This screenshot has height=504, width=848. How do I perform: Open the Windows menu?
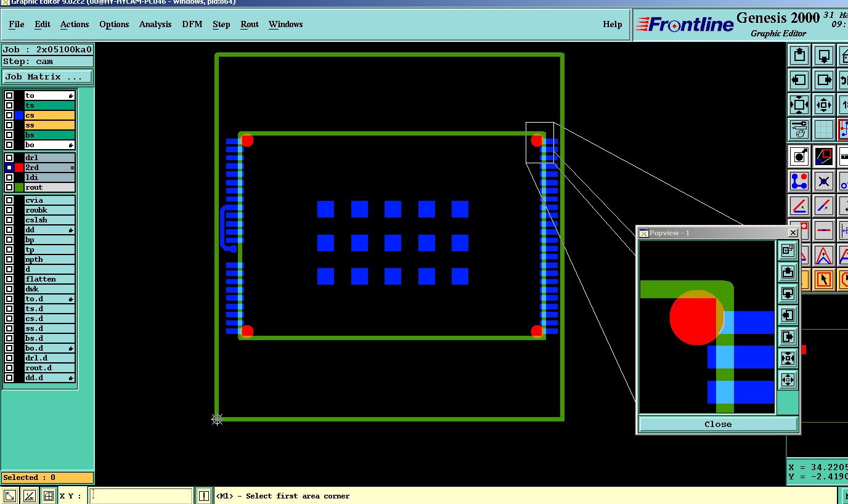[285, 24]
